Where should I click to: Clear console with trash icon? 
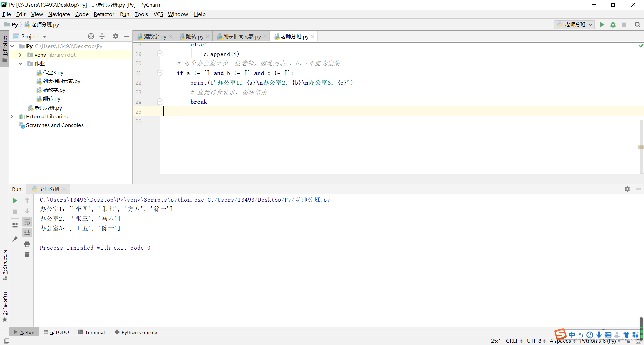(x=27, y=255)
